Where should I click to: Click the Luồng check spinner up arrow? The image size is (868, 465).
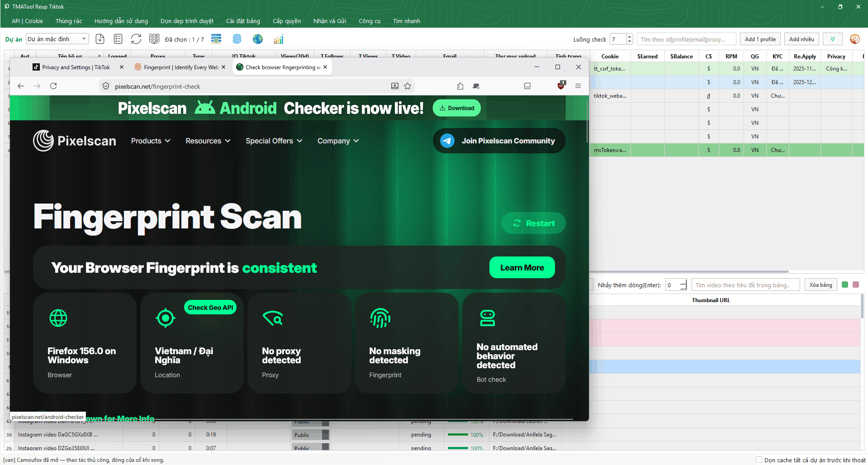point(630,37)
